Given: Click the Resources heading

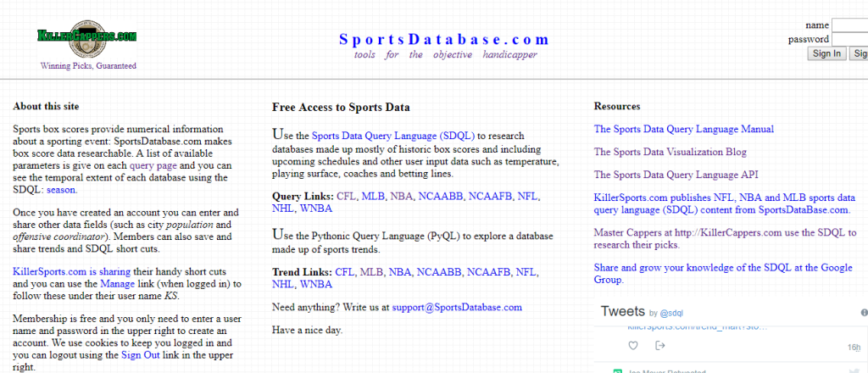Looking at the screenshot, I should 617,106.
